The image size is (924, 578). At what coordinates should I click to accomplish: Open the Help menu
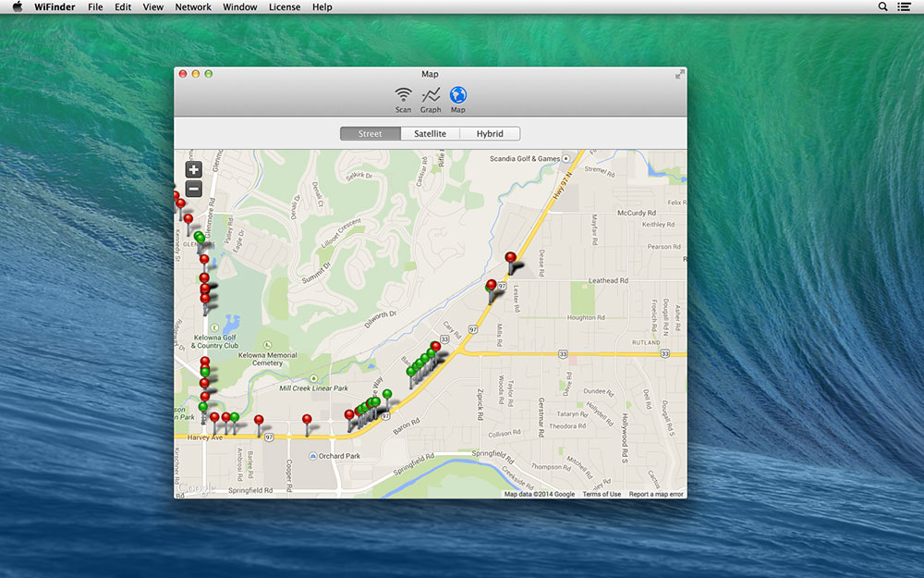point(322,7)
